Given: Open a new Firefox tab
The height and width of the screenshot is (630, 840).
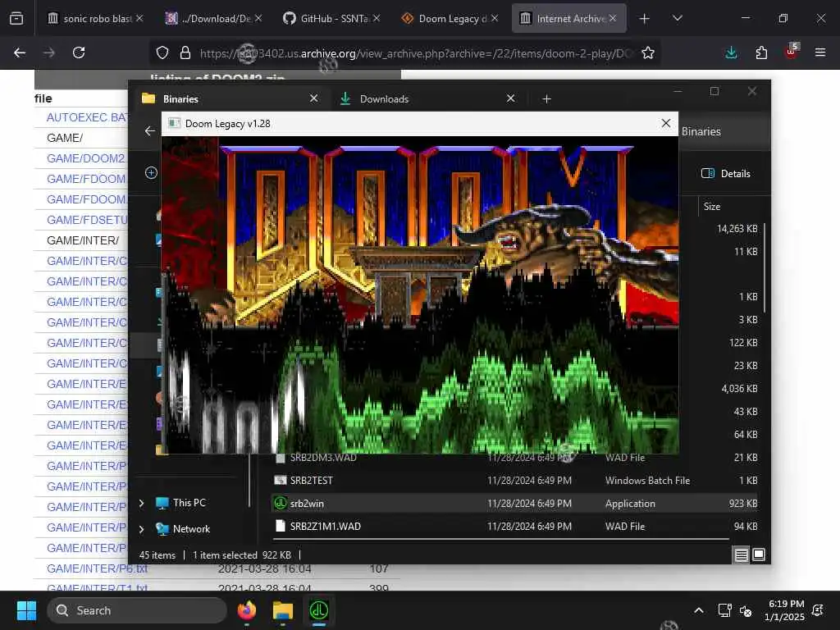Looking at the screenshot, I should (645, 19).
